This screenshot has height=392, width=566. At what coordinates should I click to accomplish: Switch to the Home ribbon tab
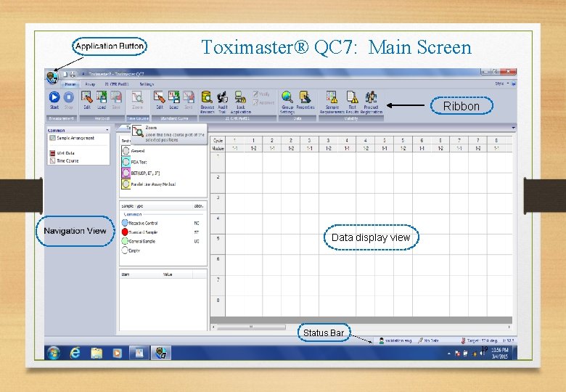(70, 84)
